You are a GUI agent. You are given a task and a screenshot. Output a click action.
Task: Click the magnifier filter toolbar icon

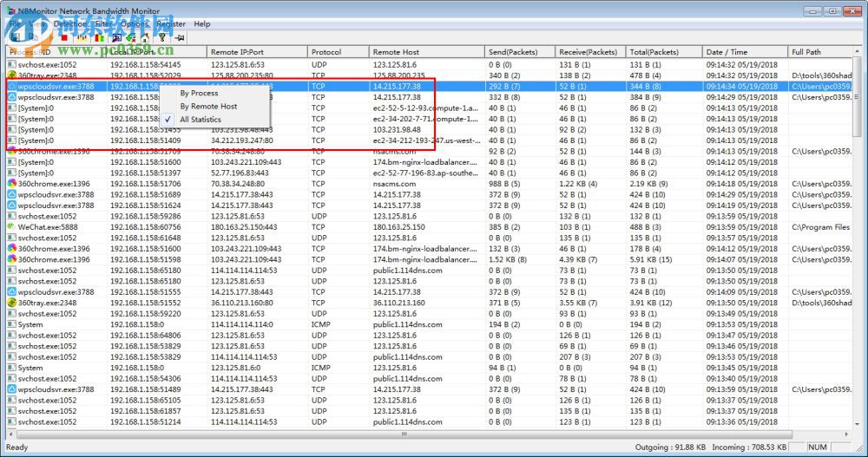116,37
